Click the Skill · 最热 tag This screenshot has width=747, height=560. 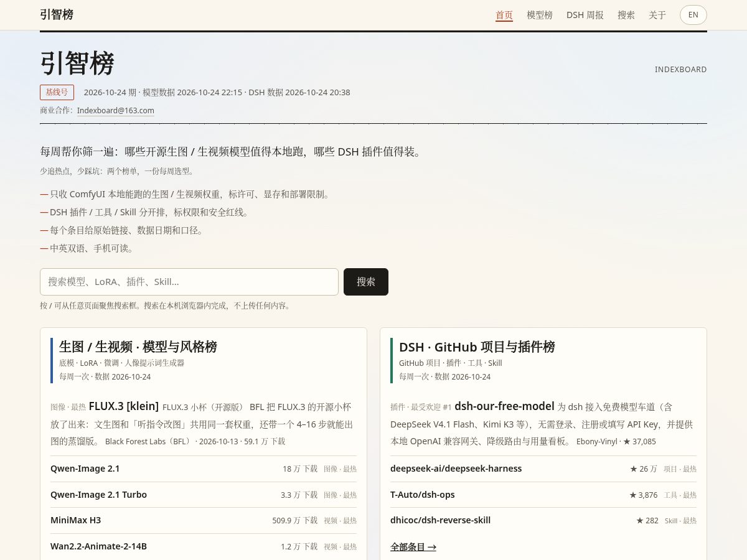coord(681,521)
